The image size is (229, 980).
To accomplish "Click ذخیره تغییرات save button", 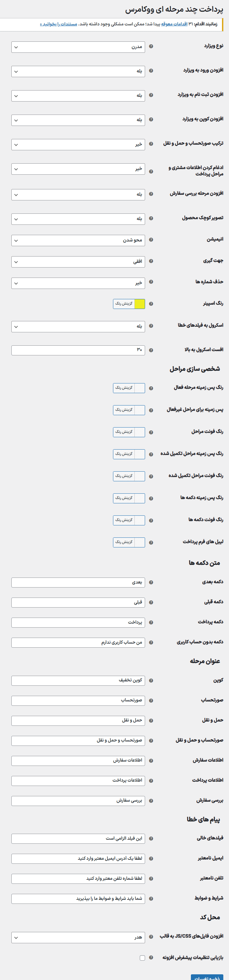I will (207, 977).
